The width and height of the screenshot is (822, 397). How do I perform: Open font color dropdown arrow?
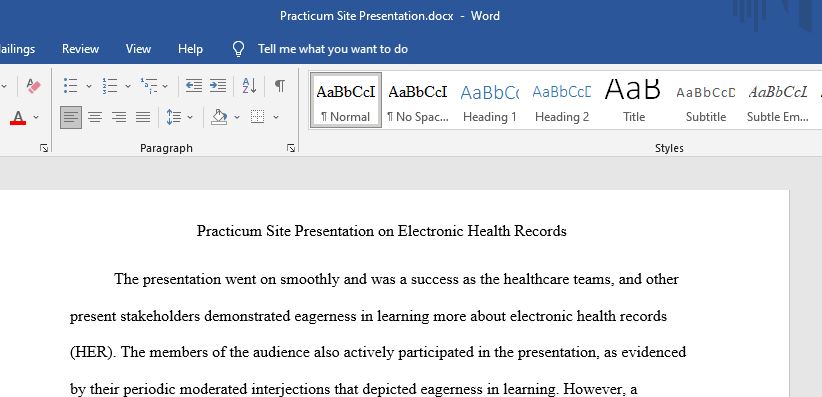coord(36,117)
